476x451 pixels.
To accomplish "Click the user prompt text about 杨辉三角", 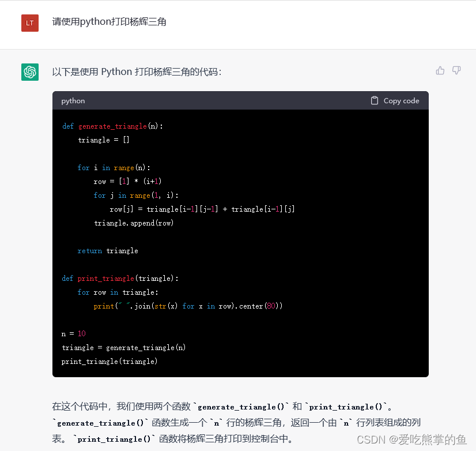I will (x=109, y=22).
